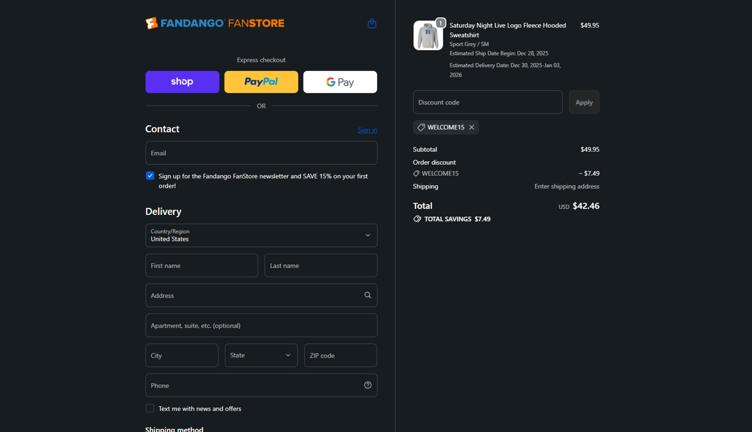Pay with Shop Pay express button
This screenshot has width=752, height=432.
pos(182,82)
